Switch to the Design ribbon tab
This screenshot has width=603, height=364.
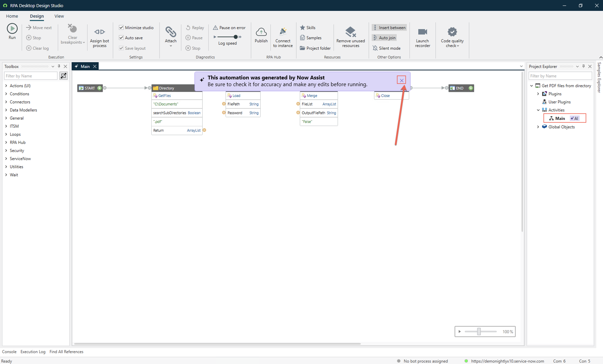click(x=37, y=16)
